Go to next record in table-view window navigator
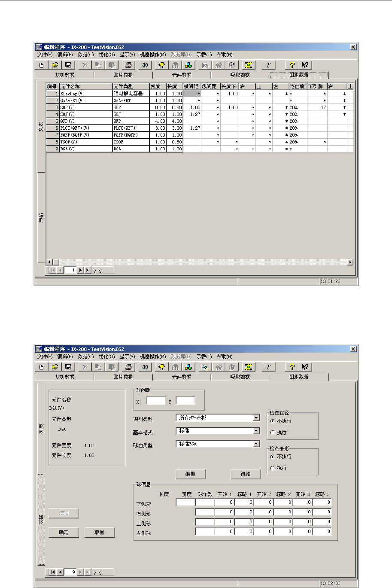The height and width of the screenshot is (588, 392). pos(80,270)
